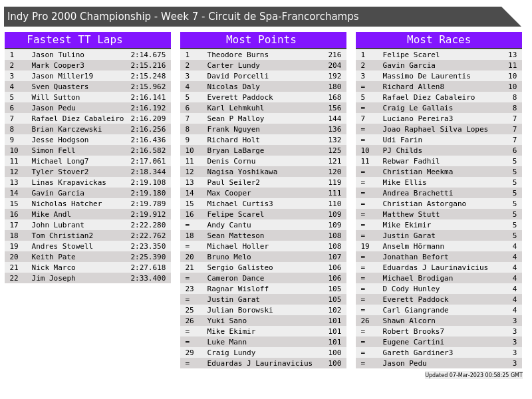Click Jim Joseph's 2:33.400 lap time
532x399 pixels.
(148, 278)
